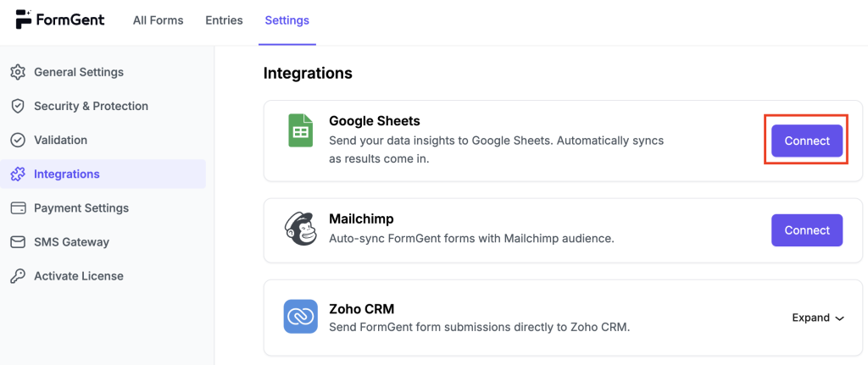Click the Google Sheets description text
The height and width of the screenshot is (365, 868).
pos(496,150)
